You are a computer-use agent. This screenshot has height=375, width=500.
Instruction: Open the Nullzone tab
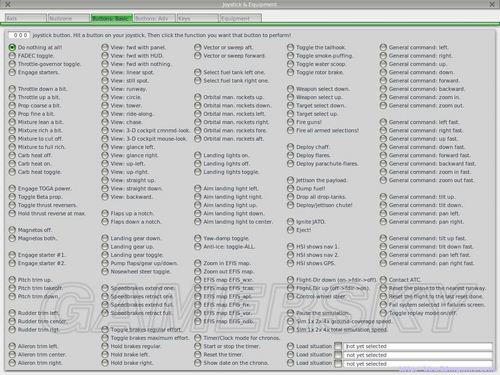69,18
